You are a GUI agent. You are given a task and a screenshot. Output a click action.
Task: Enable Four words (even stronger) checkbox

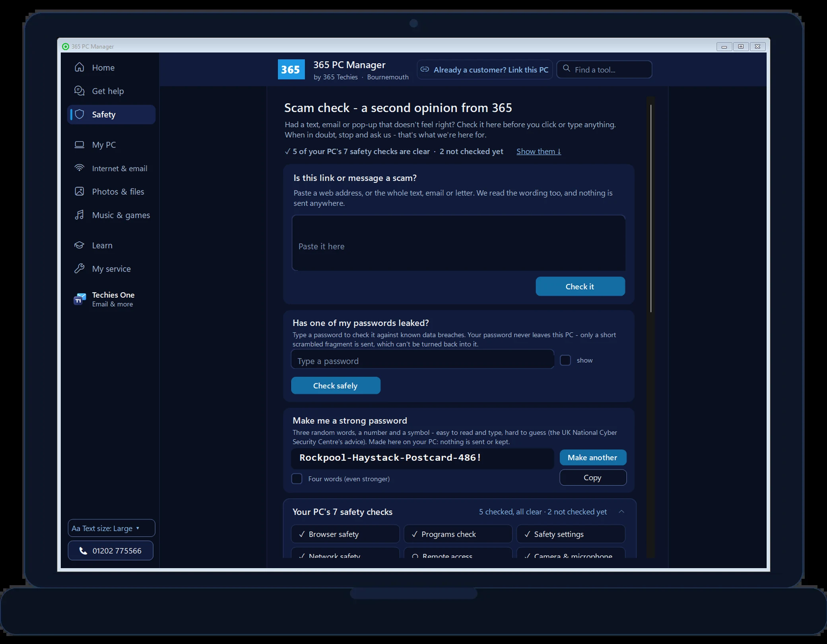coord(297,479)
